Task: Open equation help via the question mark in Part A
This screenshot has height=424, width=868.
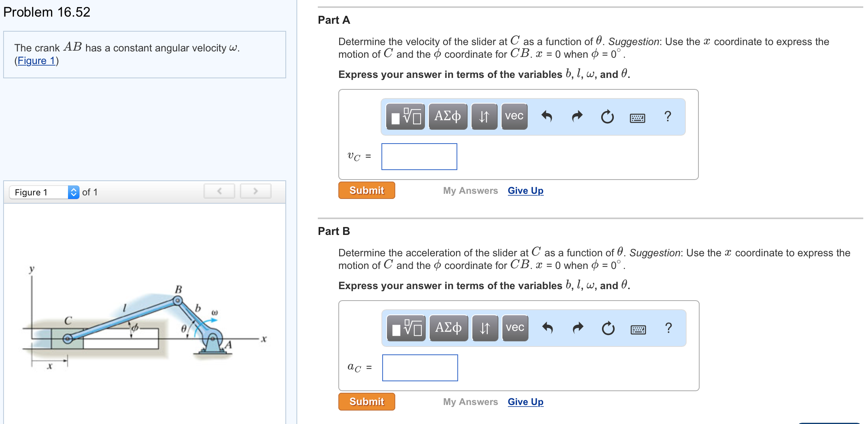Action: coord(668,116)
